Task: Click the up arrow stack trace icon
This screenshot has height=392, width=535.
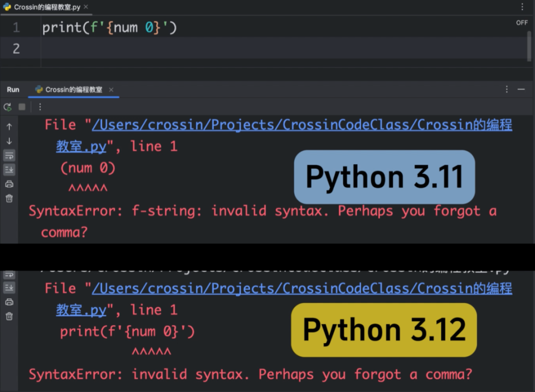Action: click(x=9, y=126)
